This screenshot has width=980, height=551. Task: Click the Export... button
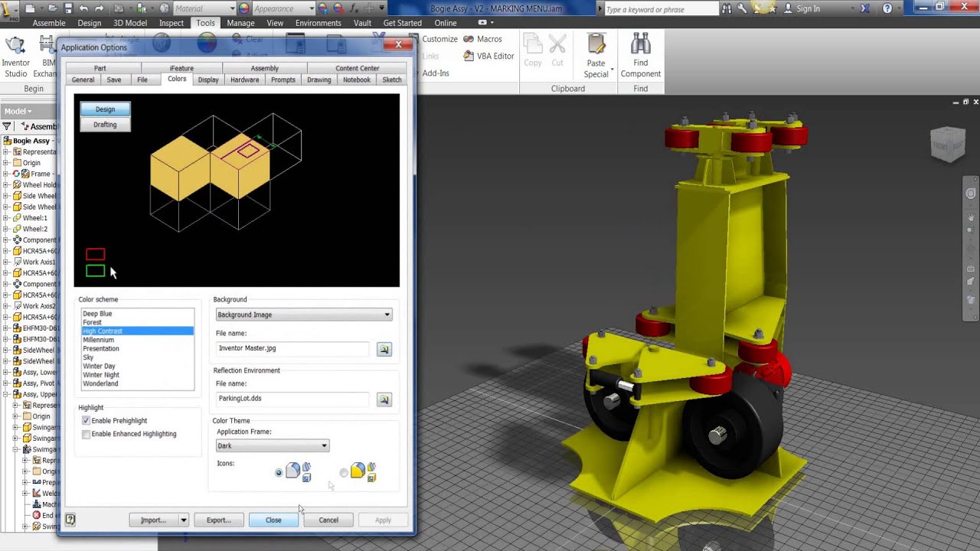[x=218, y=520]
